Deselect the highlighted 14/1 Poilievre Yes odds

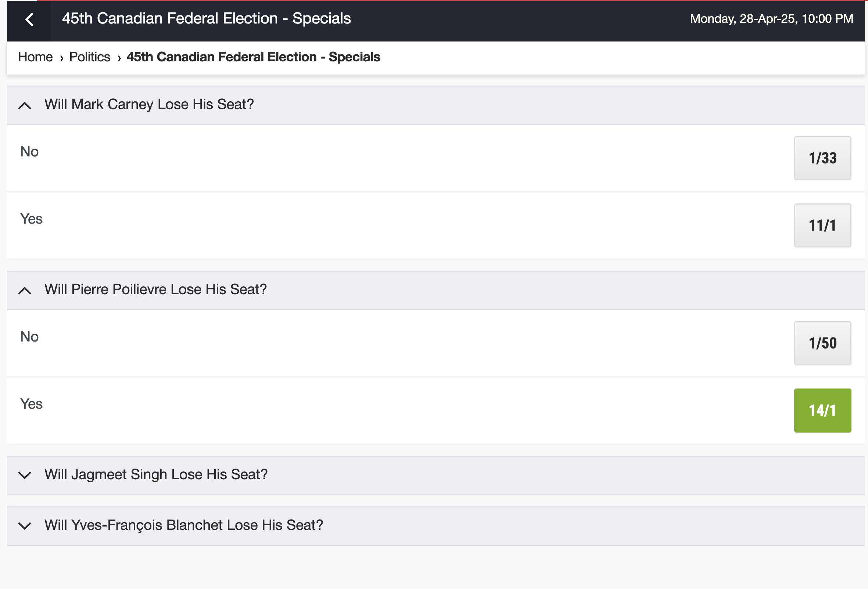point(822,411)
